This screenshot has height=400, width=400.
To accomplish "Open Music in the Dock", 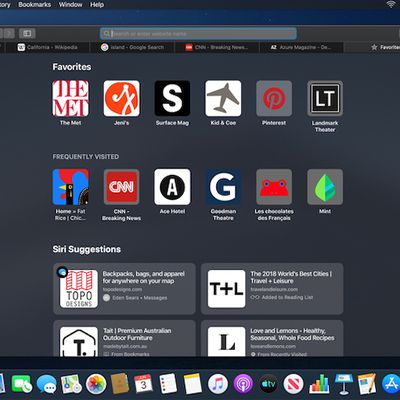I will (218, 384).
